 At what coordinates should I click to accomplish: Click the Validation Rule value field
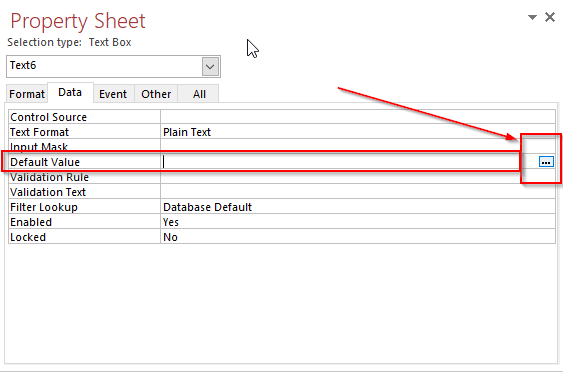(358, 177)
